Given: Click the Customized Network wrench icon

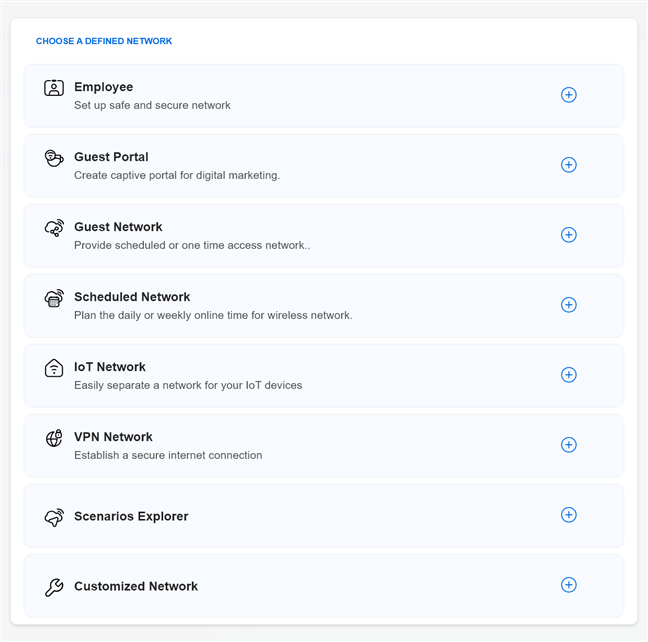Looking at the screenshot, I should click(x=54, y=587).
